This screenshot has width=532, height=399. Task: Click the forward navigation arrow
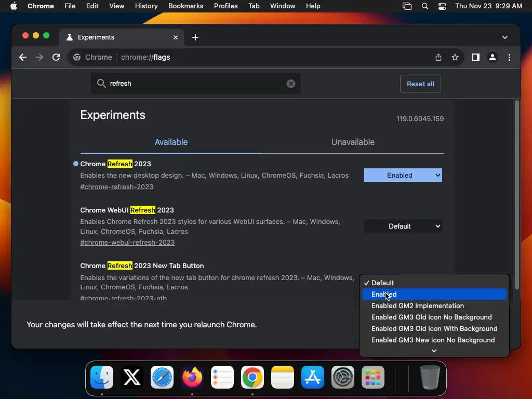[39, 57]
